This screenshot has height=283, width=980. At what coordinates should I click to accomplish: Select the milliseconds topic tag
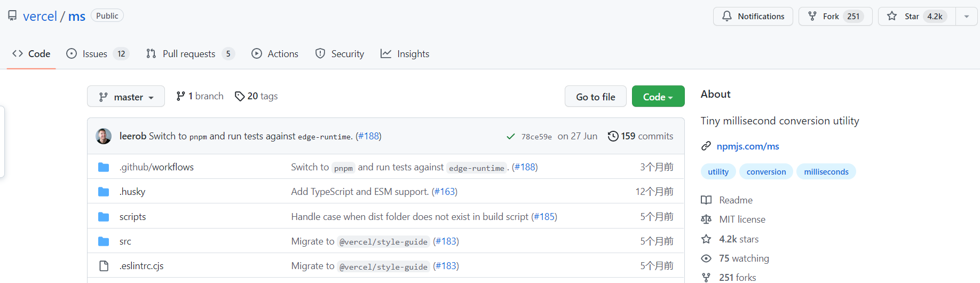tap(826, 171)
